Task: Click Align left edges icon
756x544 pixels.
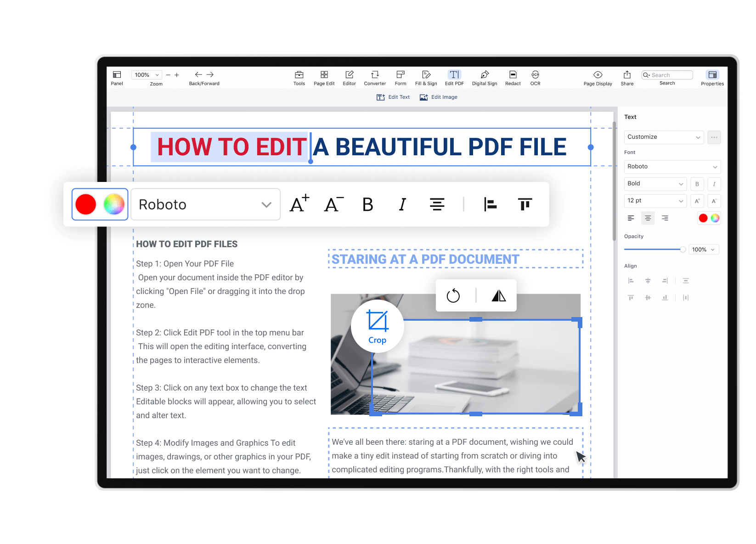Action: 631,281
